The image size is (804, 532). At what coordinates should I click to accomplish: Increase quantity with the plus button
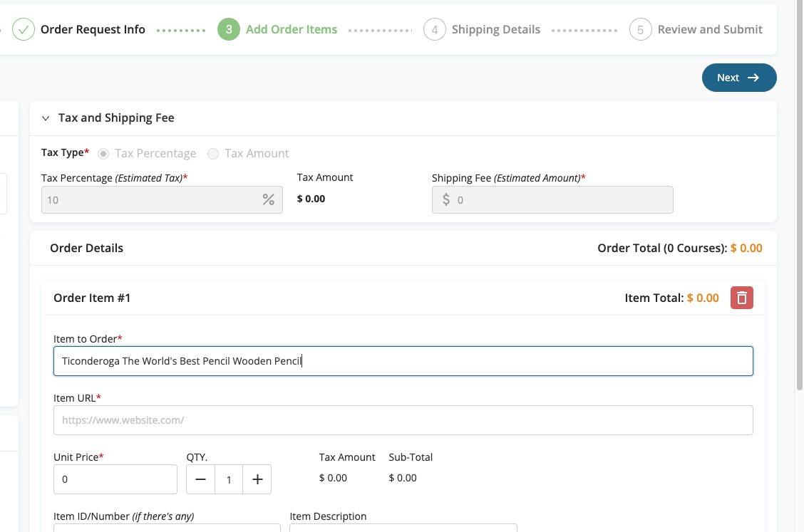[257, 479]
